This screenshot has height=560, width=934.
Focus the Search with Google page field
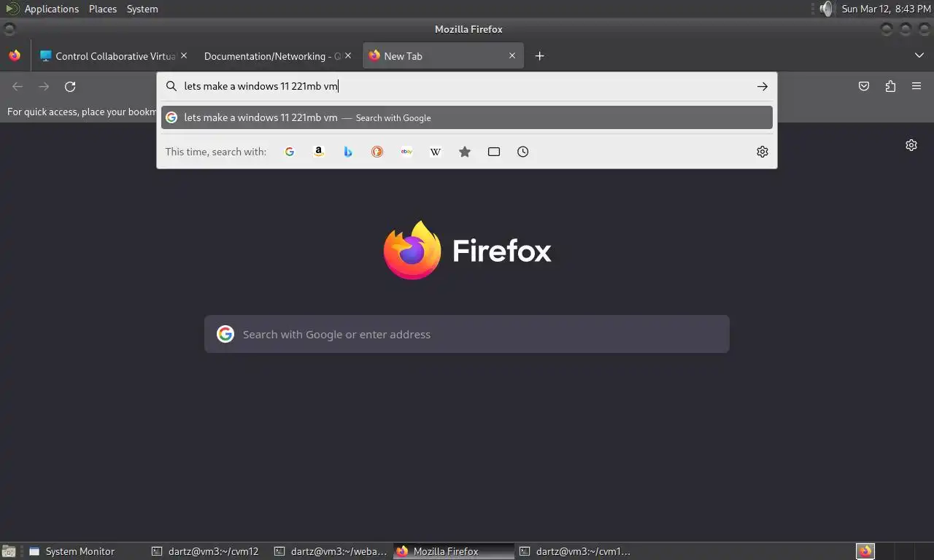pos(467,334)
